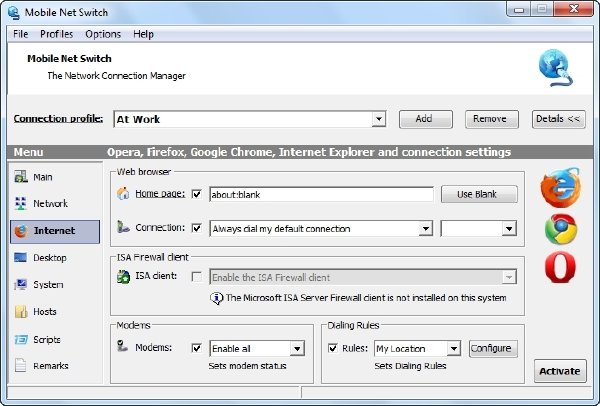Open the File menu
Viewport: 600px width, 406px height.
pos(21,34)
